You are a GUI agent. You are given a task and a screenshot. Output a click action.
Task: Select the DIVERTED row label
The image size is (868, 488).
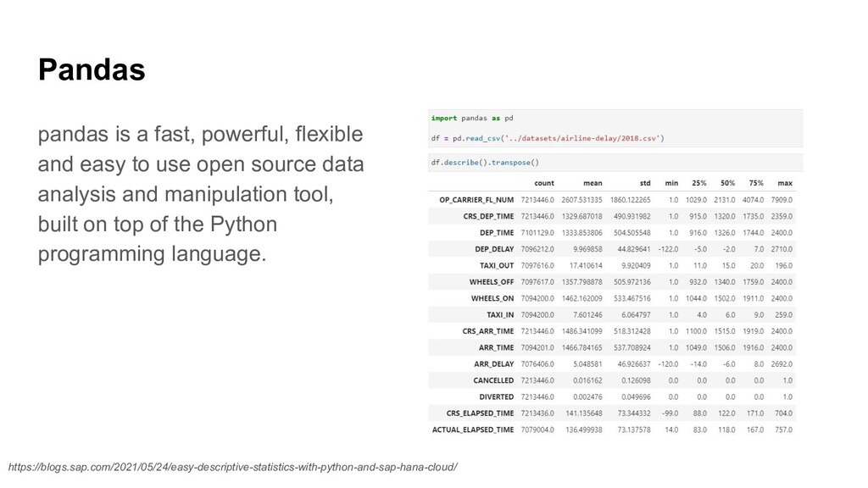click(496, 396)
